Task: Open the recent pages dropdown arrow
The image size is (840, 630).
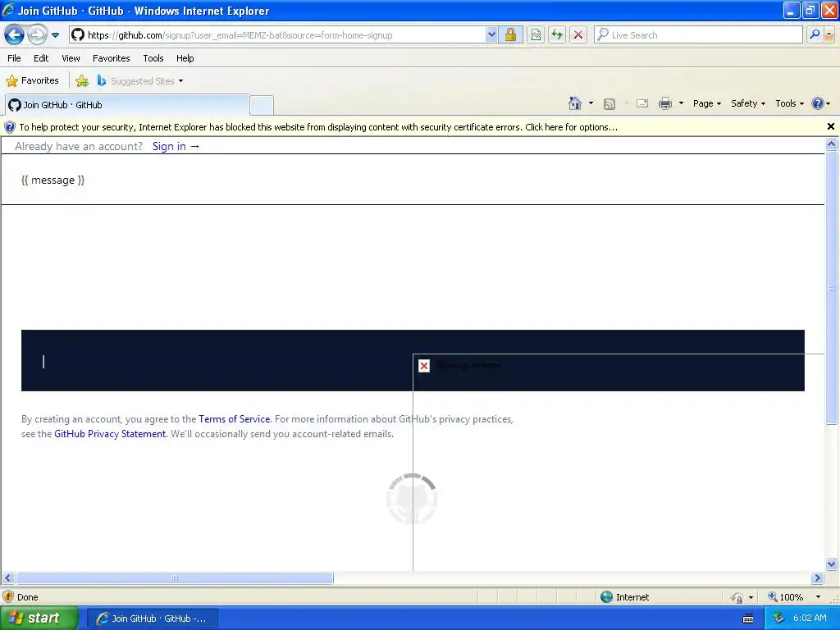Action: click(55, 35)
